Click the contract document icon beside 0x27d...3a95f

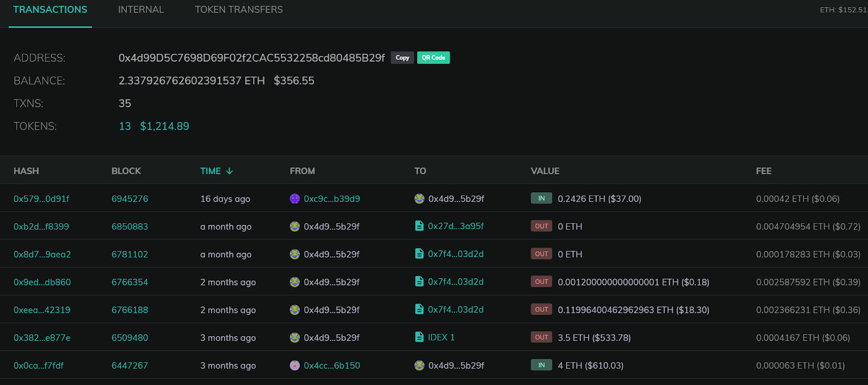coord(419,226)
